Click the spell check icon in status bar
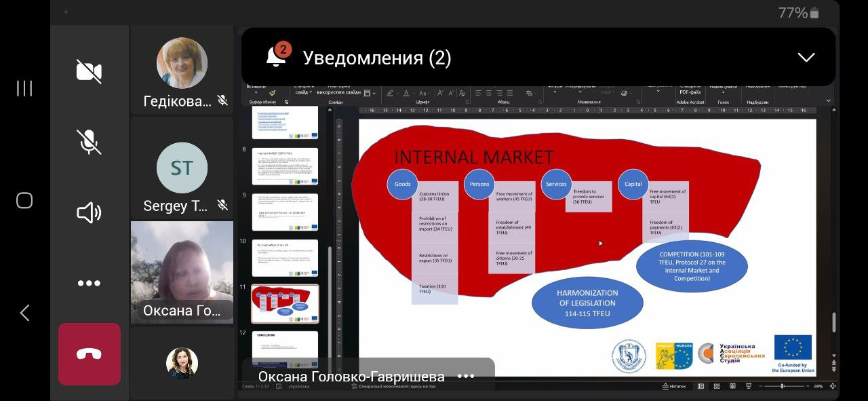 pyautogui.click(x=278, y=387)
